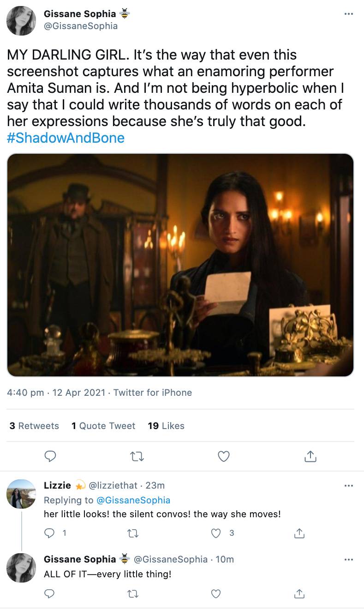Open the reply composer on the main tweet
Viewport: 364px width, 611px height.
tap(50, 456)
